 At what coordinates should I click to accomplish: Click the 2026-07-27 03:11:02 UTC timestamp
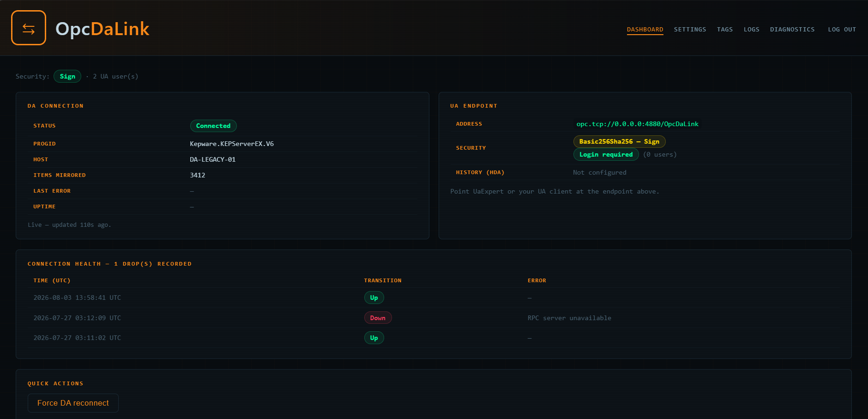point(77,338)
